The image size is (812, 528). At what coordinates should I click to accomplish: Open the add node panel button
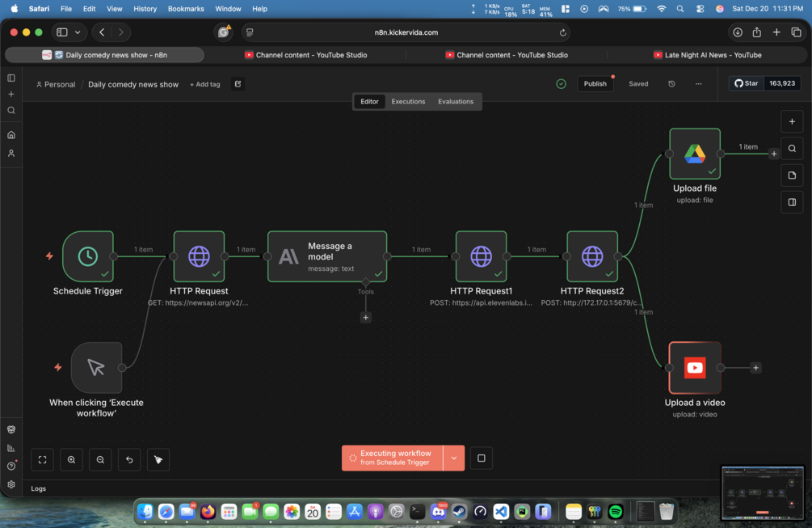point(792,121)
